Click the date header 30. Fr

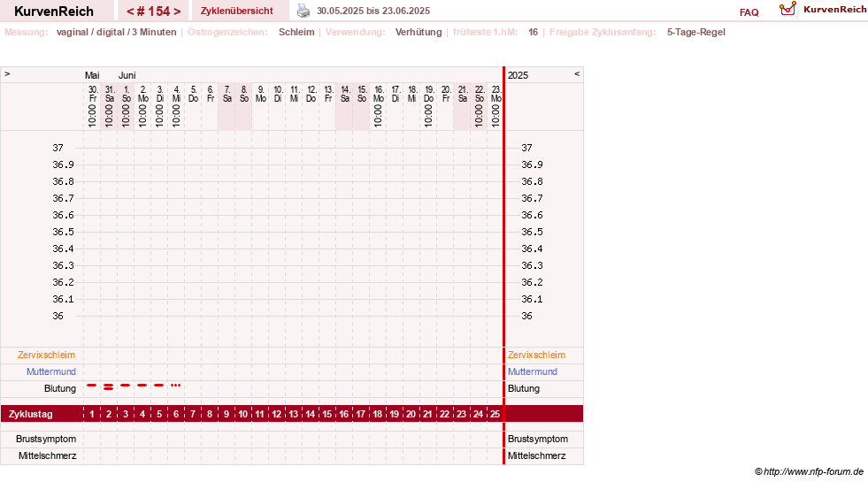click(93, 94)
